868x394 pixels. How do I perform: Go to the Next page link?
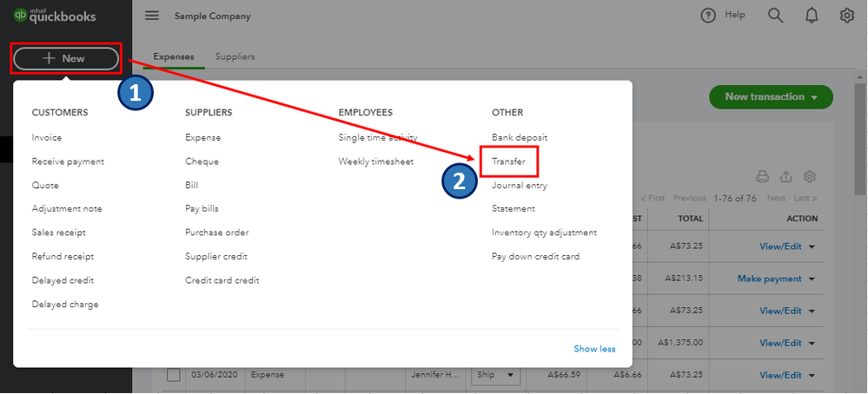click(776, 198)
